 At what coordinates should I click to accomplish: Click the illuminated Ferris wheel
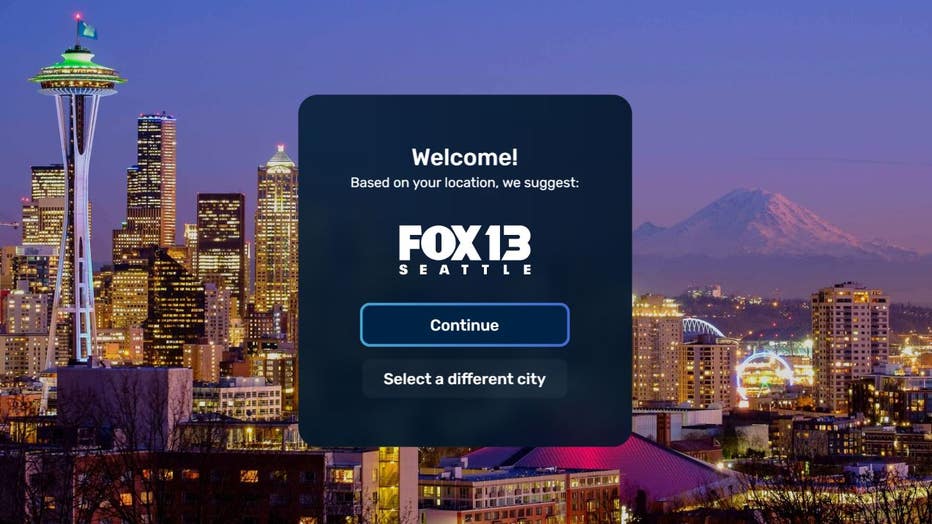pos(764,375)
